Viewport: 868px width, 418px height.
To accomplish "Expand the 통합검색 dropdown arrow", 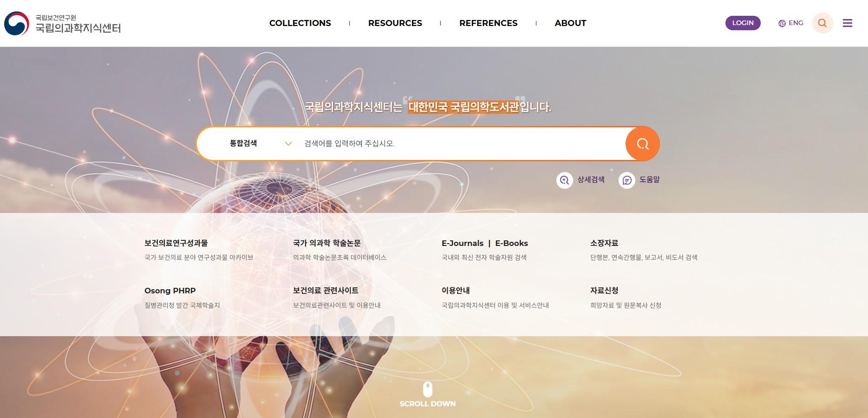I will (x=288, y=144).
